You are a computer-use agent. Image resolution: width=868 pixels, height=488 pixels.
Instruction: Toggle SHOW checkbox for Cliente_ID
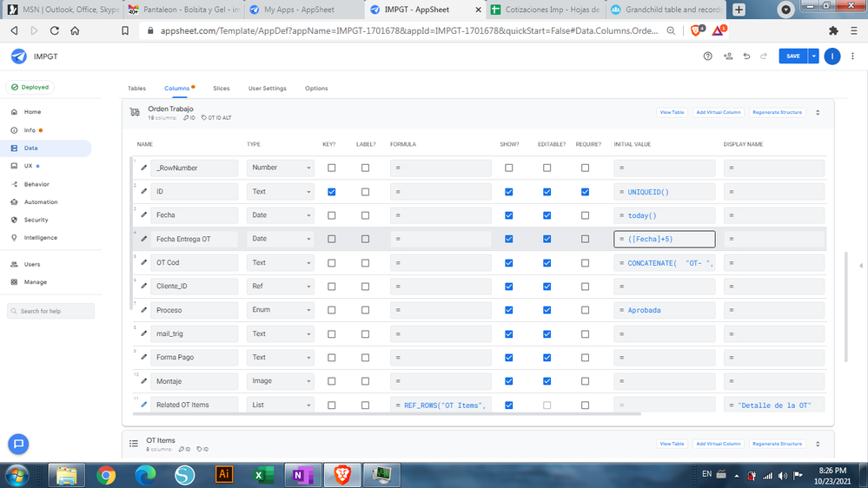(509, 286)
